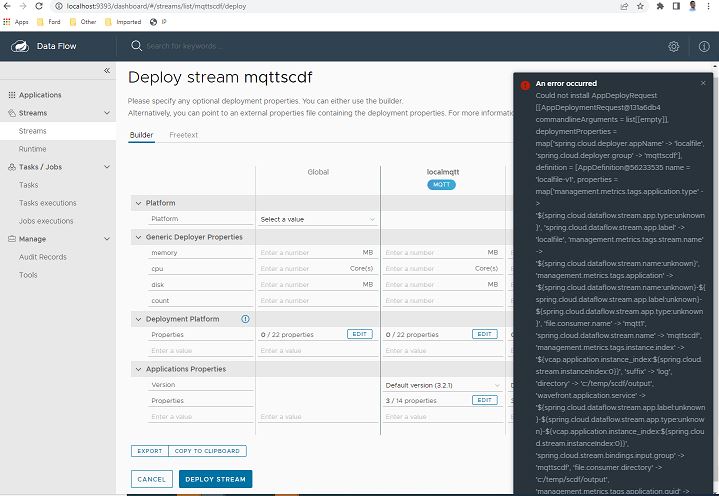Open the Chrome profile avatar
Viewport: 719px width, 496px height.
coord(693,6)
